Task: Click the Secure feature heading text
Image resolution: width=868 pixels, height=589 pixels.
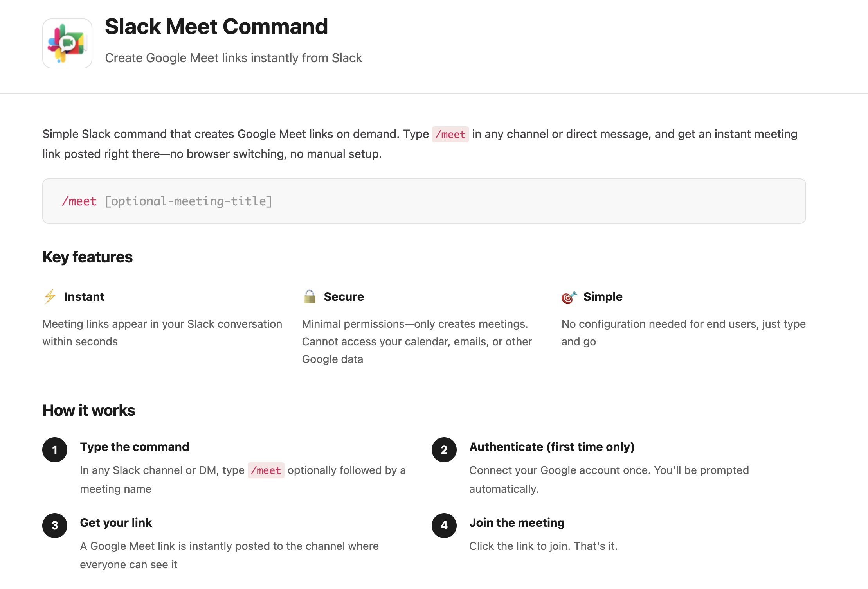Action: [x=344, y=296]
